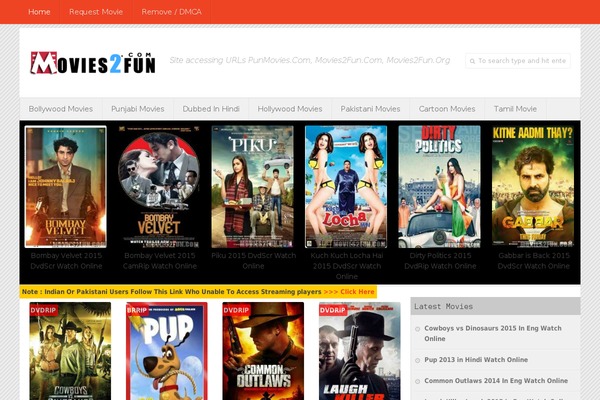Screen dimensions: 600x400
Task: Click bullet icon beside Pup 2013
Action: pos(417,360)
